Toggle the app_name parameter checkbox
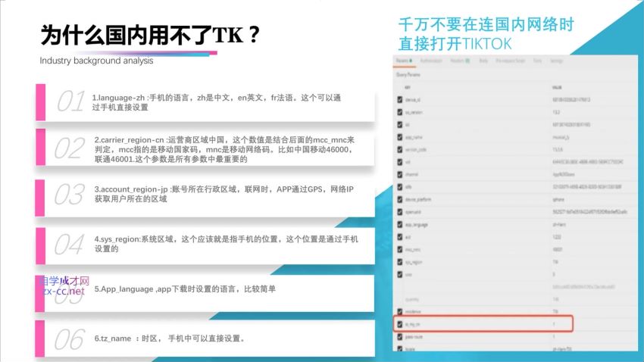Viewport: 644px width, 362px height. 399,137
